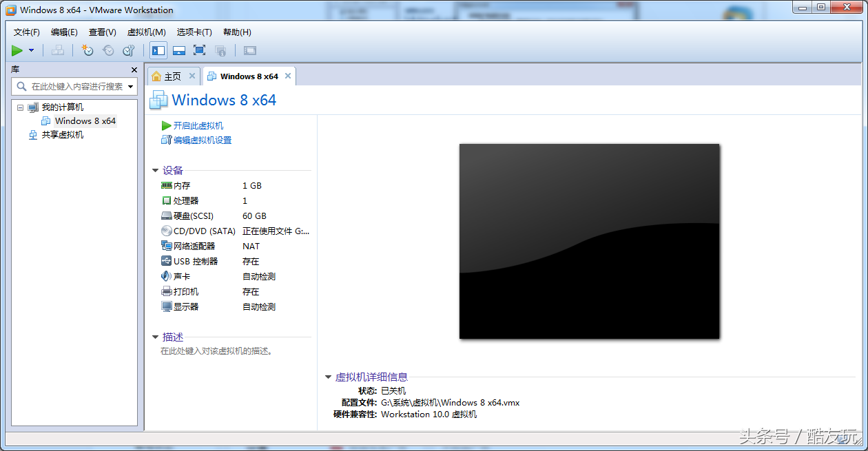This screenshot has height=451, width=868.
Task: Click the console view toolbar icon
Action: (x=250, y=50)
